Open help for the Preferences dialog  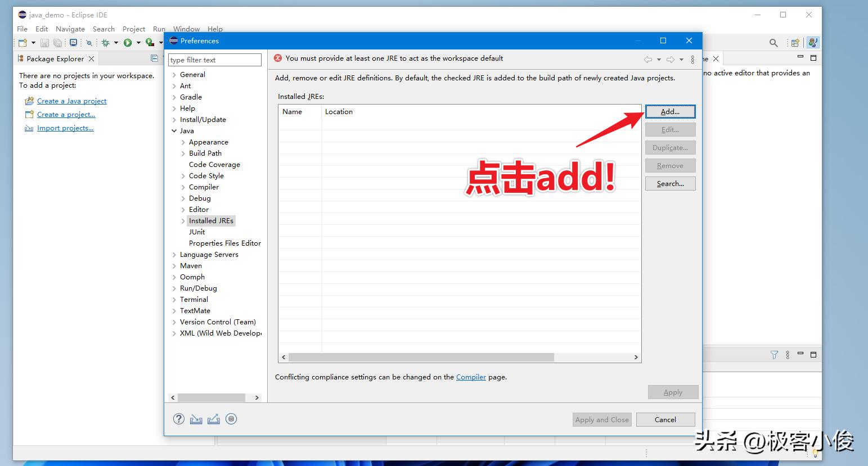(x=178, y=419)
